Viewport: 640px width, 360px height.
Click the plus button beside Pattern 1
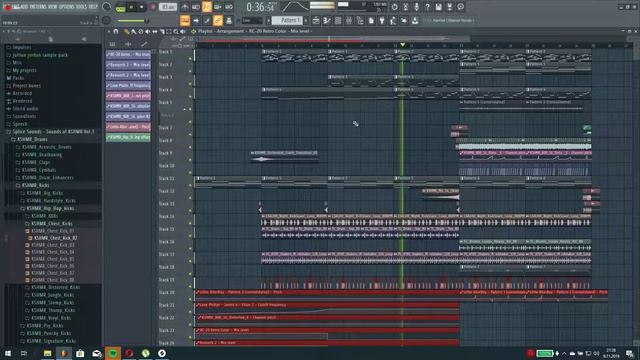pos(307,20)
